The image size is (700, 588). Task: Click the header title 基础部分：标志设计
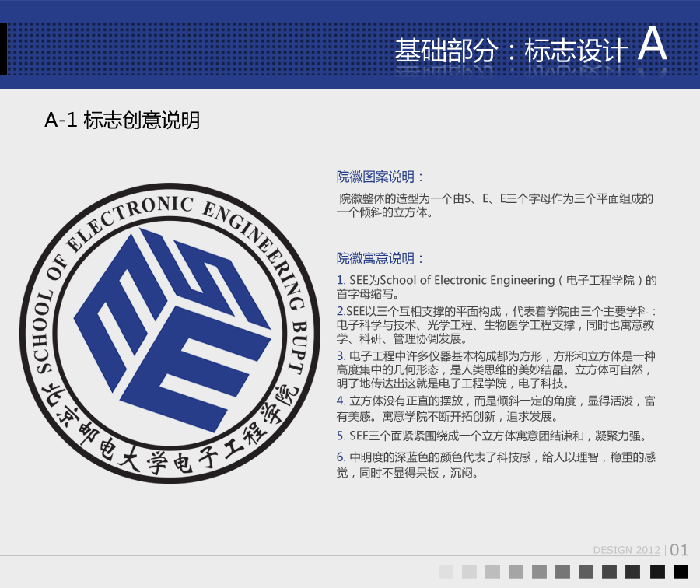pos(511,50)
